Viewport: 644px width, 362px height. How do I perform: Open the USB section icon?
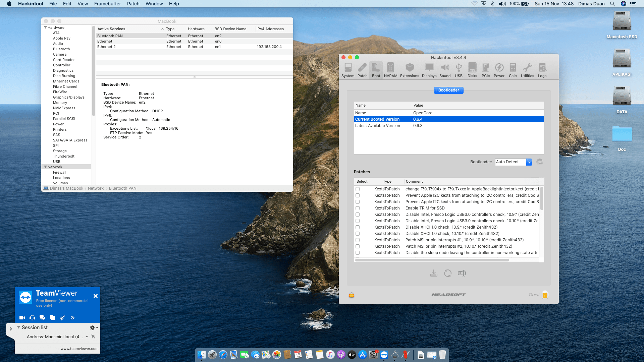[459, 70]
